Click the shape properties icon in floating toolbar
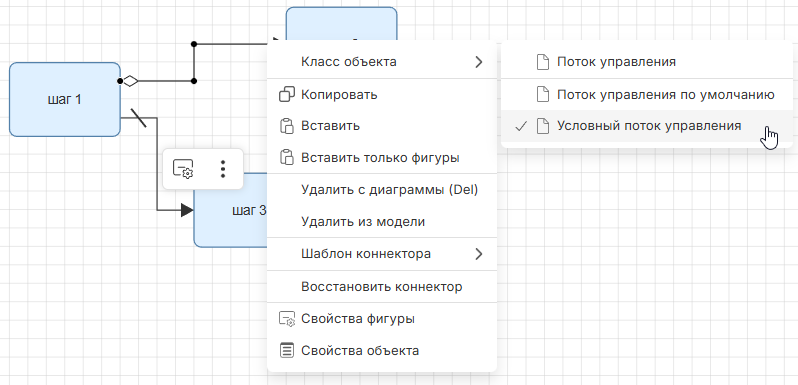The height and width of the screenshot is (385, 798). click(x=183, y=169)
